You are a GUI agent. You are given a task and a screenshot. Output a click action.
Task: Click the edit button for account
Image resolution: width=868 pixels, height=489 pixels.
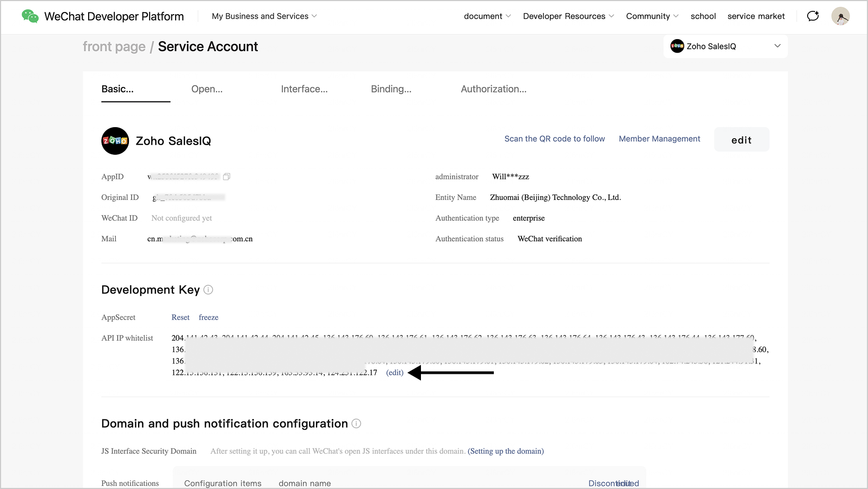741,140
